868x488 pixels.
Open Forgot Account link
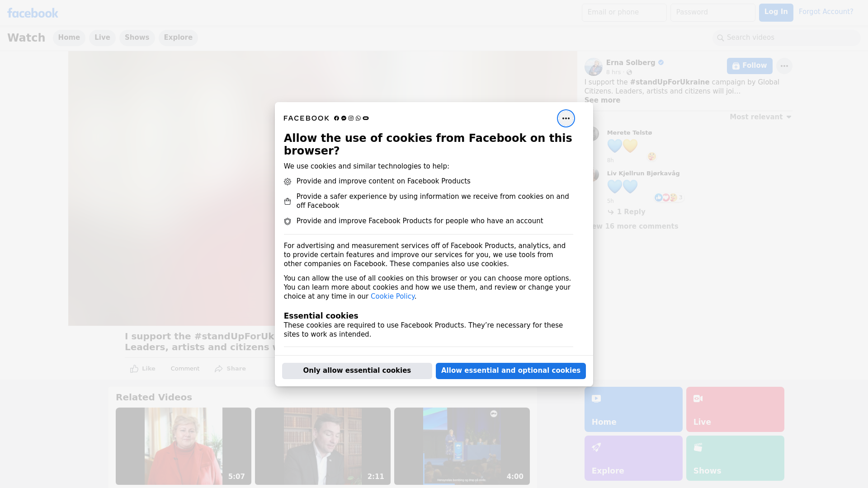point(826,12)
